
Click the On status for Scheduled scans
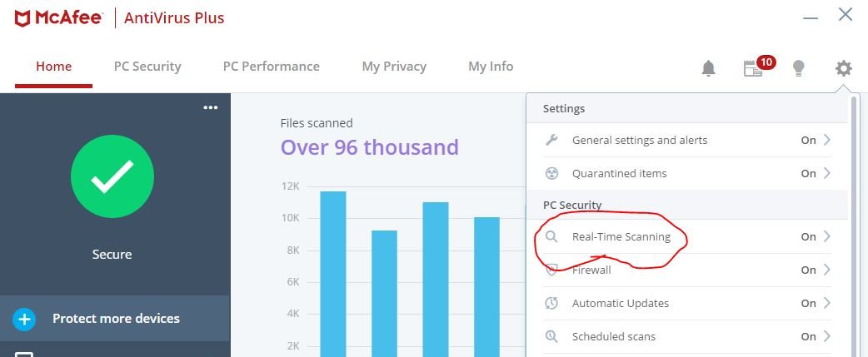[808, 336]
